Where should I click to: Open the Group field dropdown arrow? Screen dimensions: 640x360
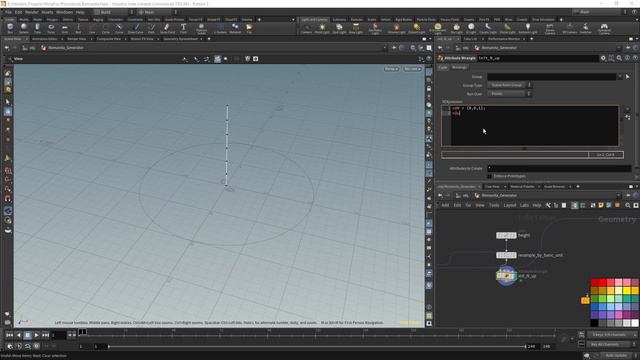click(x=620, y=76)
